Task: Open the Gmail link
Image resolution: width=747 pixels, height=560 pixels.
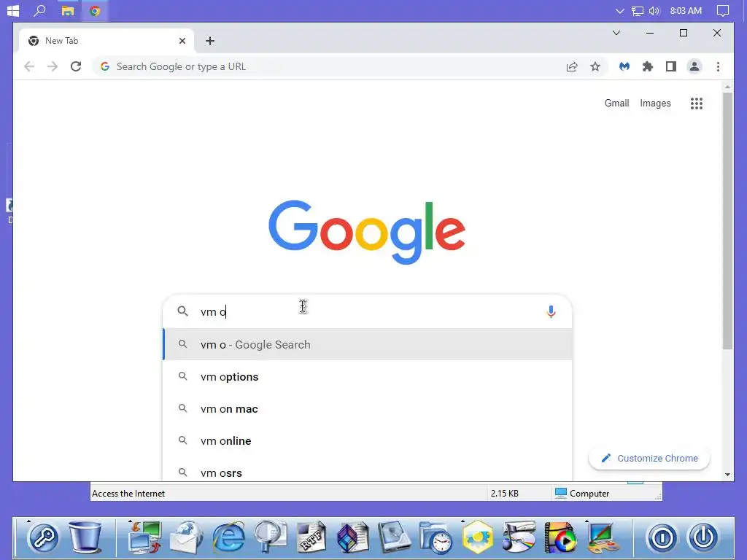Action: [x=616, y=104]
